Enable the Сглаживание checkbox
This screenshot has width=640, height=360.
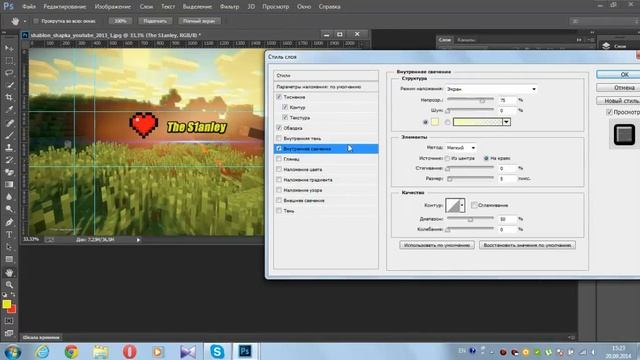click(x=474, y=205)
